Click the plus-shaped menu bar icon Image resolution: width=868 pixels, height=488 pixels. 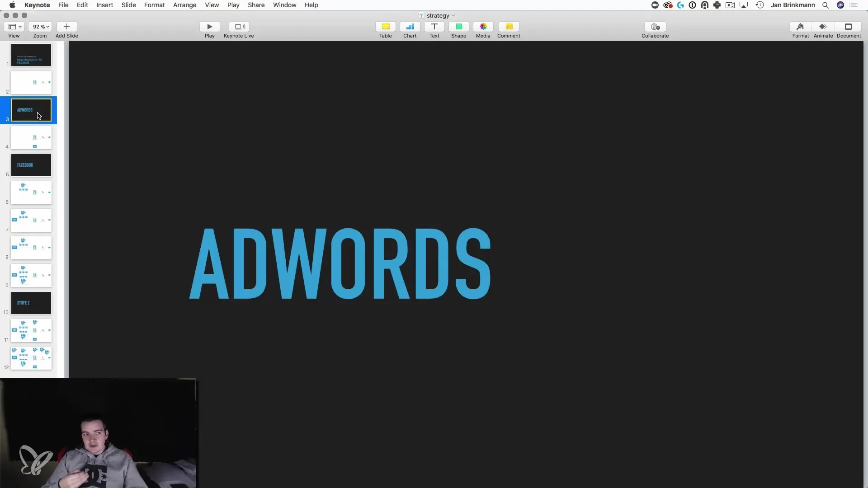(x=717, y=5)
